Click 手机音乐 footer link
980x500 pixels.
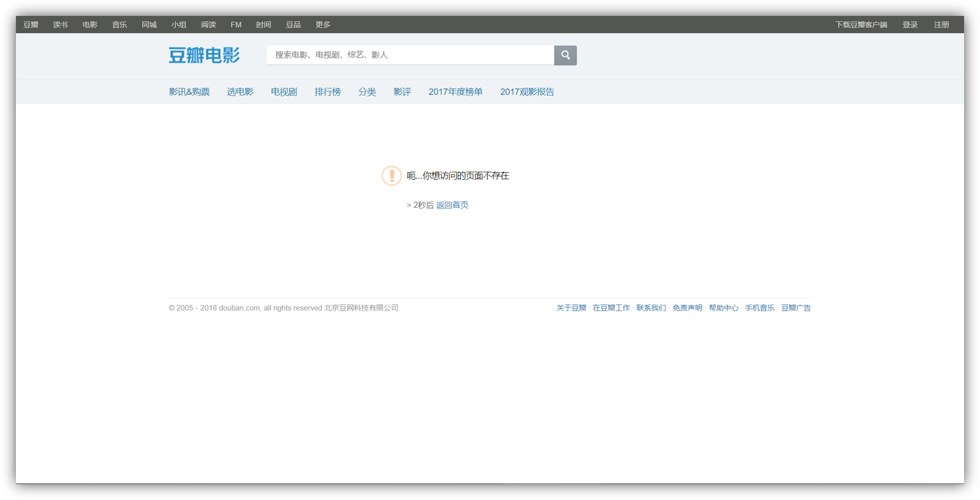coord(760,308)
